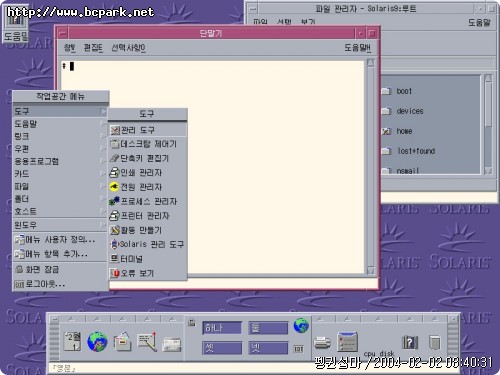Select the boot folder in File Manager

click(x=397, y=91)
